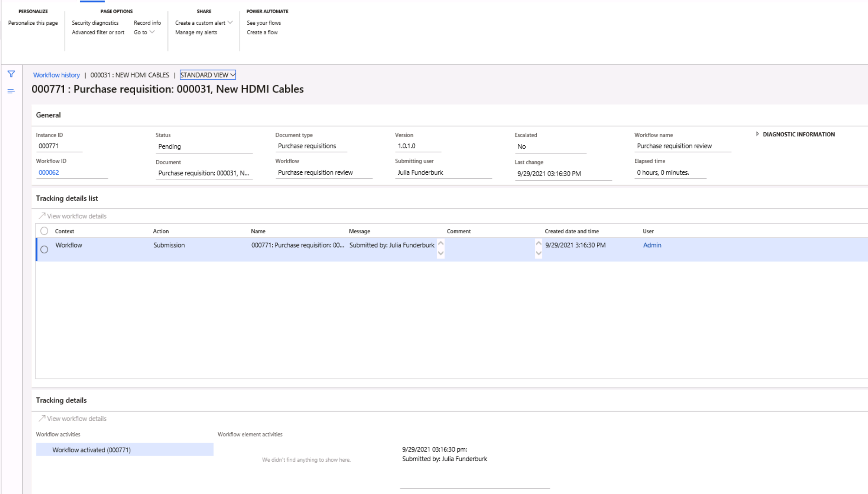This screenshot has width=868, height=494.
Task: Open the STANDARD VIEW selector
Action: coord(208,75)
